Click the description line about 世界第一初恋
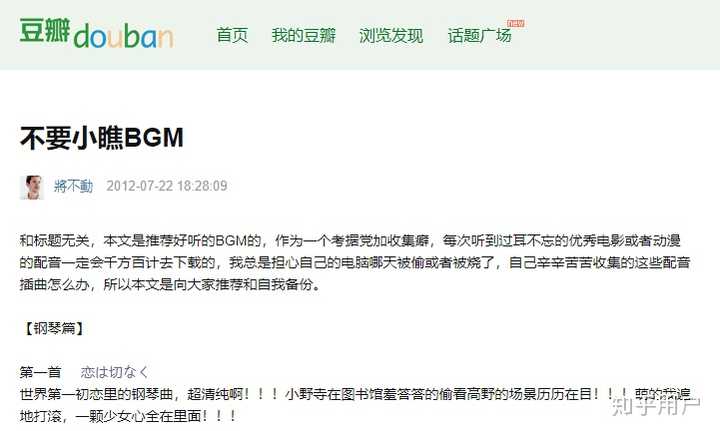Image resolution: width=720 pixels, height=431 pixels. click(x=355, y=394)
